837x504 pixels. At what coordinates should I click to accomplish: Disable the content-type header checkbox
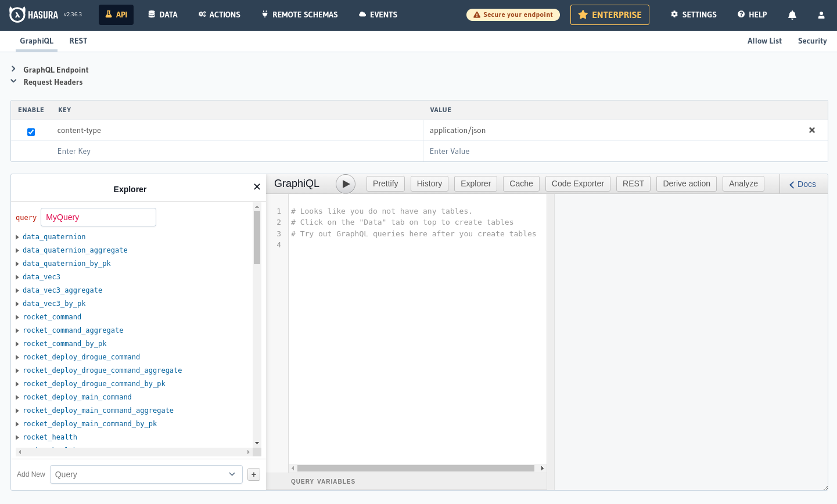pyautogui.click(x=31, y=132)
